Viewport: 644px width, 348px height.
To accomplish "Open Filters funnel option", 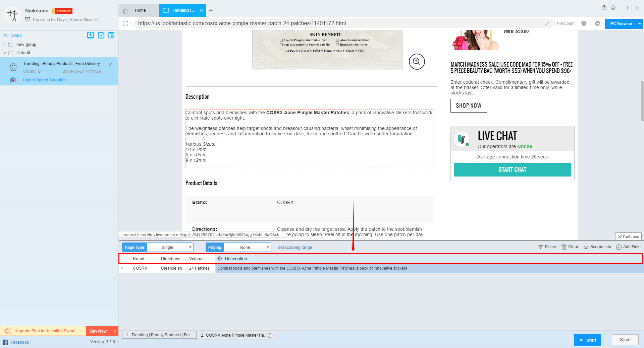I will point(547,247).
